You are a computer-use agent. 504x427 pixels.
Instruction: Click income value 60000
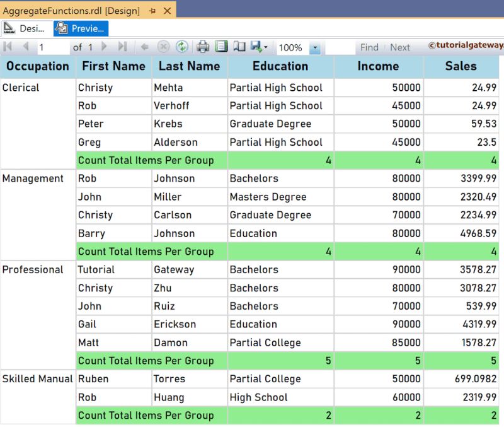pyautogui.click(x=379, y=397)
